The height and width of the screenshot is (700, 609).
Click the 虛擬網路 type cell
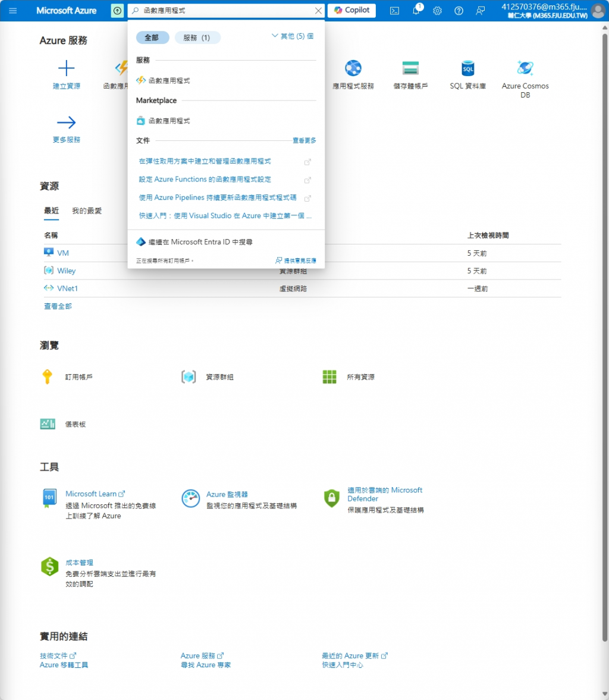(293, 289)
